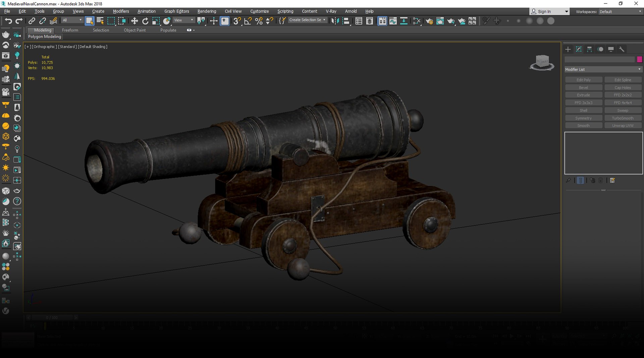
Task: Switch to the Object Paint ribbon tab
Action: tap(135, 30)
